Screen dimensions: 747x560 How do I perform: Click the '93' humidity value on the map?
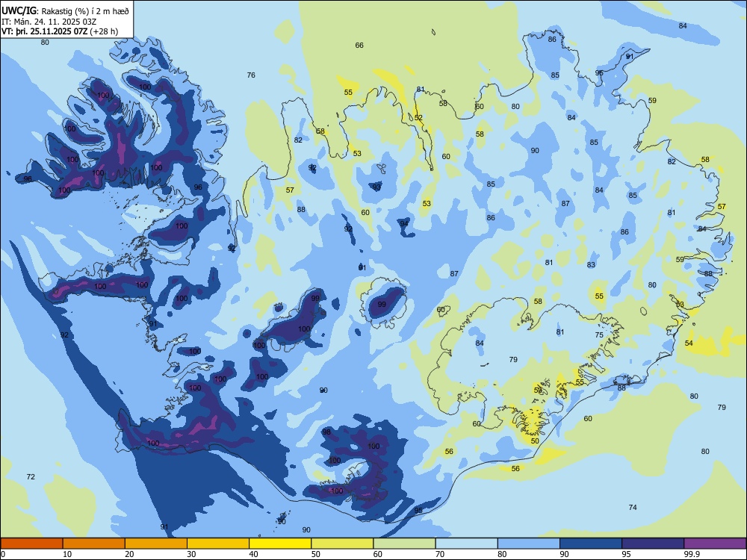click(376, 187)
